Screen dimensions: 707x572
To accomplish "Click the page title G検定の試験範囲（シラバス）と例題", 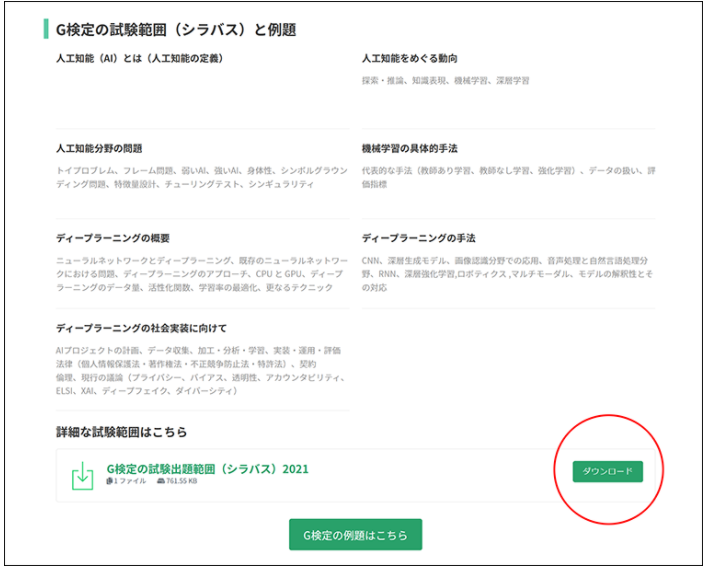I will (176, 30).
